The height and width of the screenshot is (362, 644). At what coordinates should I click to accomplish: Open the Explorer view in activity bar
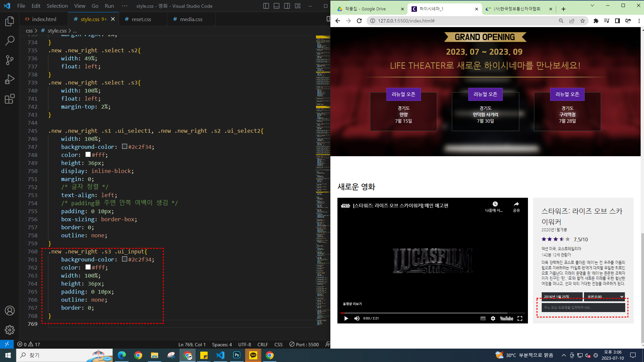tap(10, 21)
